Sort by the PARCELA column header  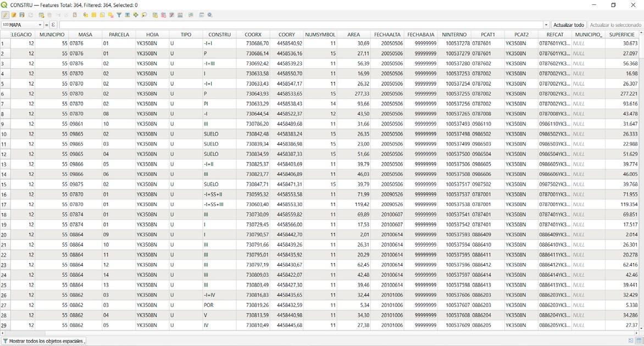point(119,35)
